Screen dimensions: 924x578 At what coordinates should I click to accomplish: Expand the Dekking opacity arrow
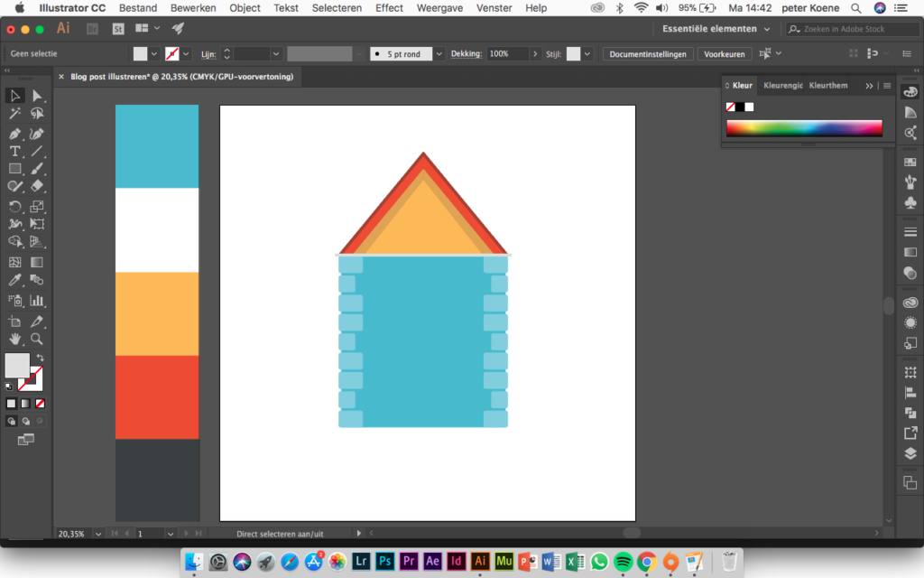click(x=535, y=53)
